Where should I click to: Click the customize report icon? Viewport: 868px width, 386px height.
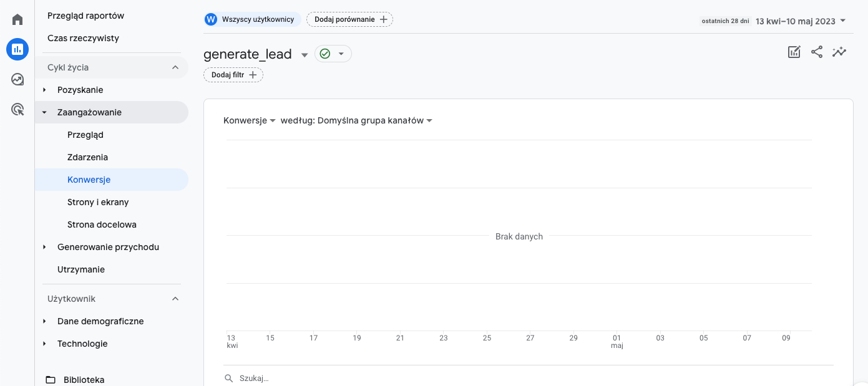pos(794,52)
